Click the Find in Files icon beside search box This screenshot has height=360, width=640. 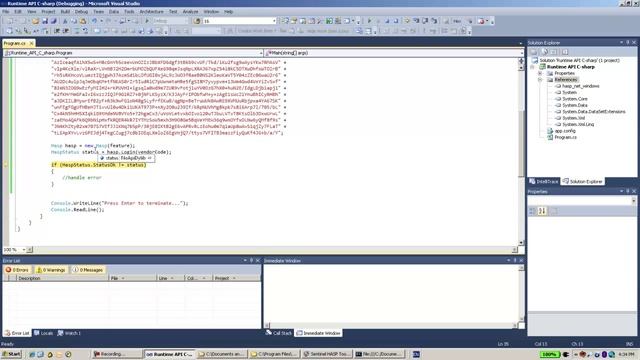198,21
